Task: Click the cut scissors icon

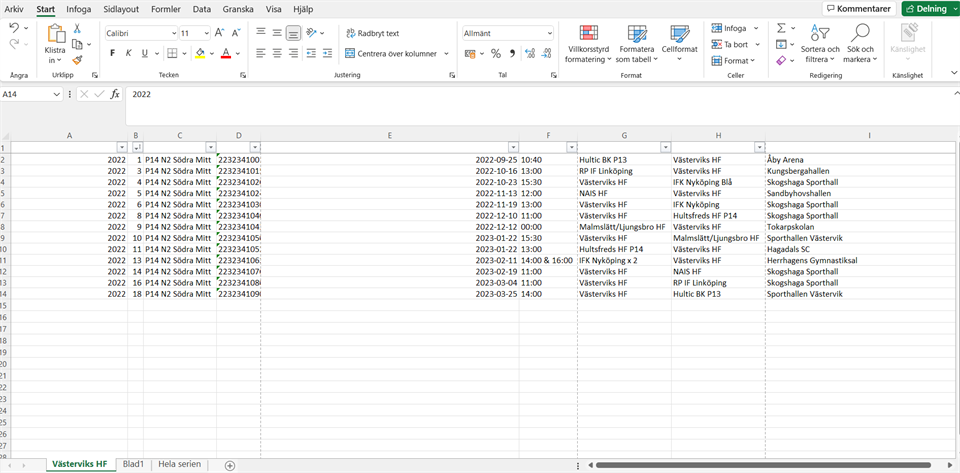Action: click(77, 29)
